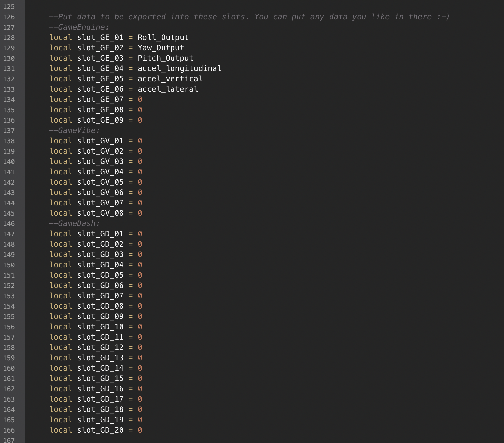
Task: Click the --GameVibe: comment line
Action: pos(74,130)
